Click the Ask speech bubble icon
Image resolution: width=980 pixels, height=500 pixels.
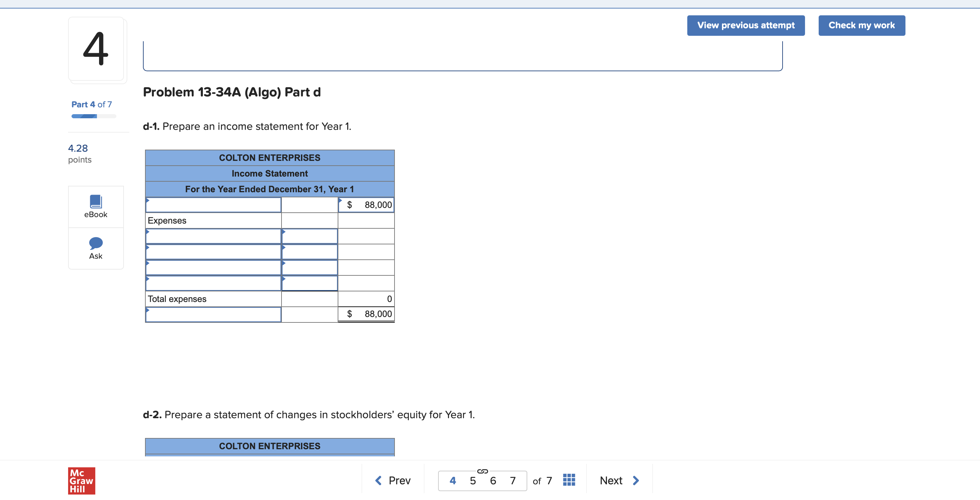pyautogui.click(x=96, y=243)
